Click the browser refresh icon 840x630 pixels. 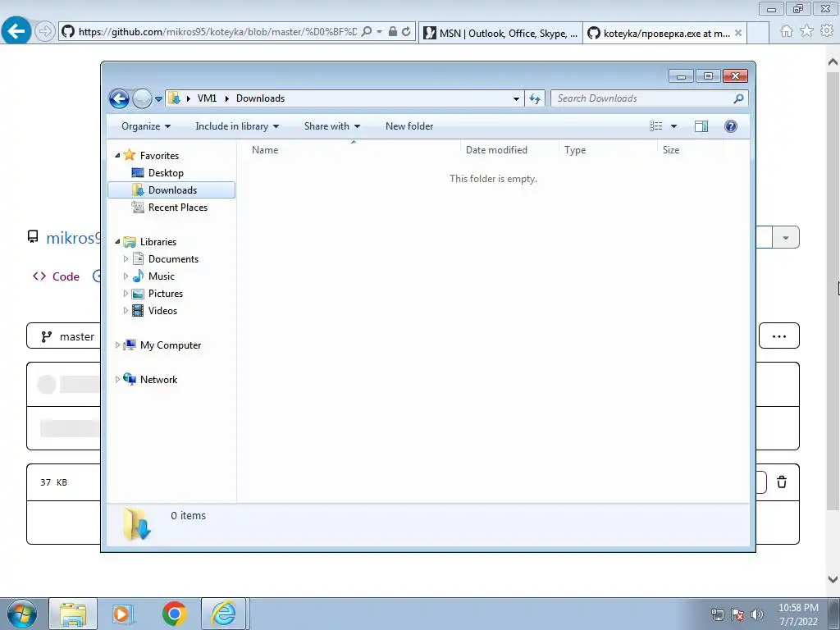pos(406,32)
